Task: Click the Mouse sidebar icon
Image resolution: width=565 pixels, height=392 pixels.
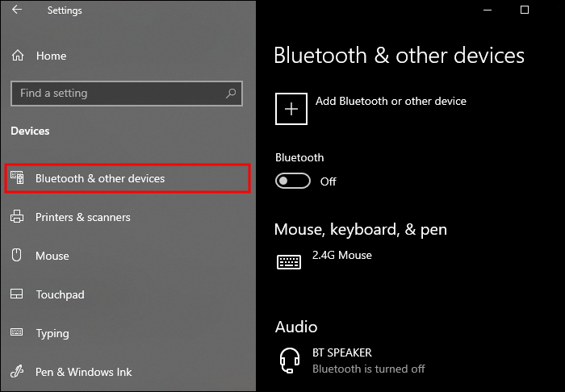Action: (17, 256)
